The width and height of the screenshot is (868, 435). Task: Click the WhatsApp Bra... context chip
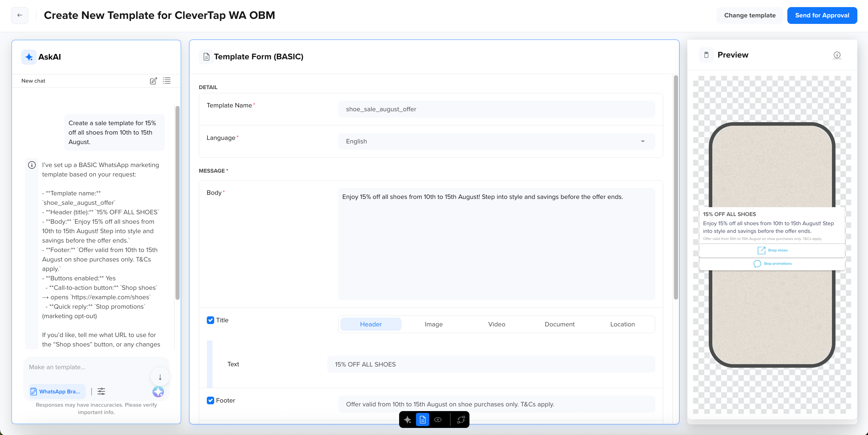[57, 392]
